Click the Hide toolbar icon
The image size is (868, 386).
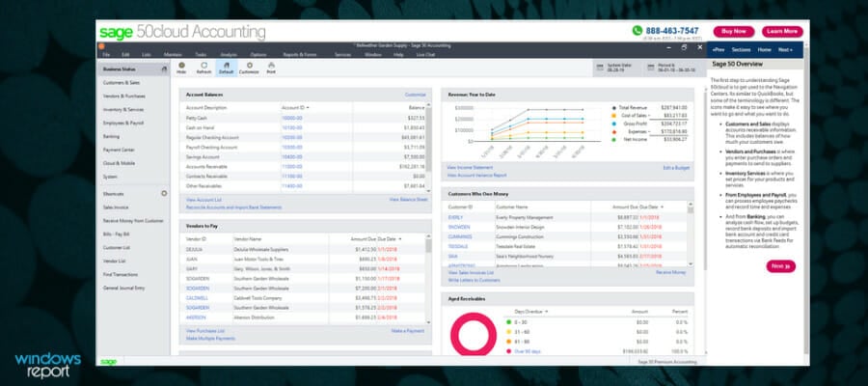(181, 68)
